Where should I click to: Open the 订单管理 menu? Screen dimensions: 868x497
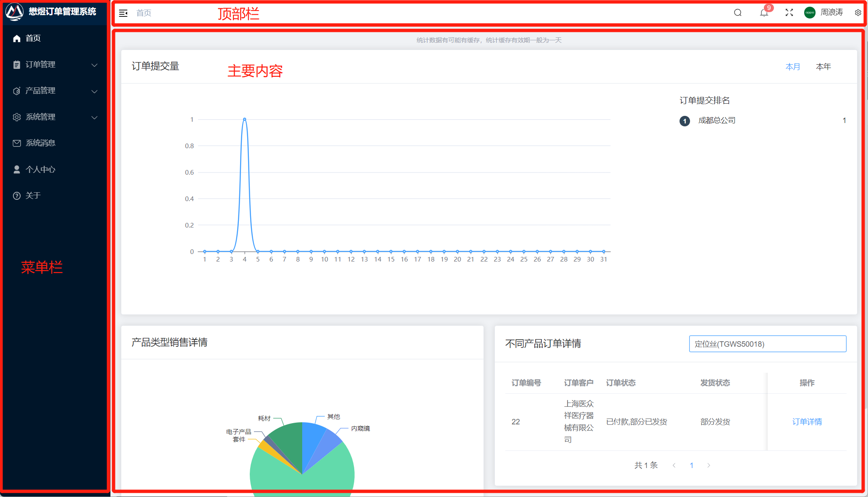[x=55, y=65]
